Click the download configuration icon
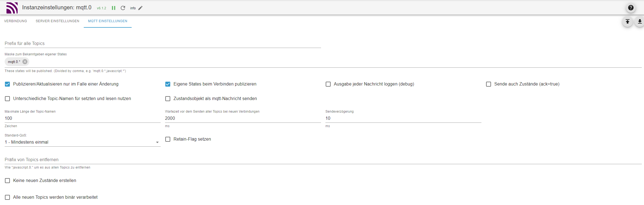 [x=640, y=21]
